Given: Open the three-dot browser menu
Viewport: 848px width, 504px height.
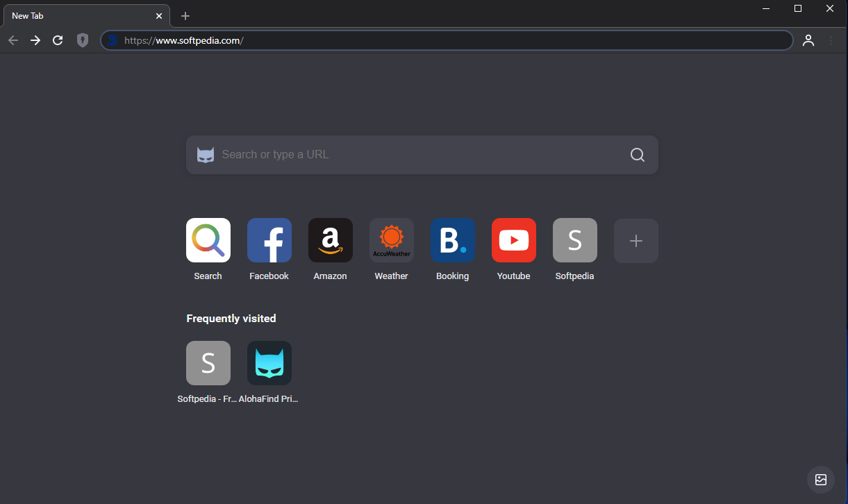Looking at the screenshot, I should click(x=831, y=40).
